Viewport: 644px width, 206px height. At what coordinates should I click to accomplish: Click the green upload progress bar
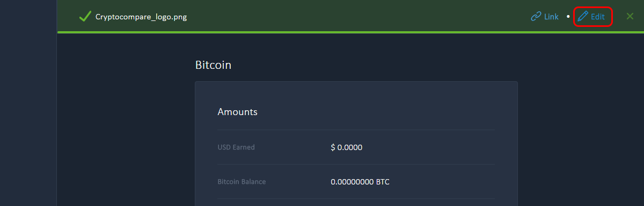click(x=350, y=32)
